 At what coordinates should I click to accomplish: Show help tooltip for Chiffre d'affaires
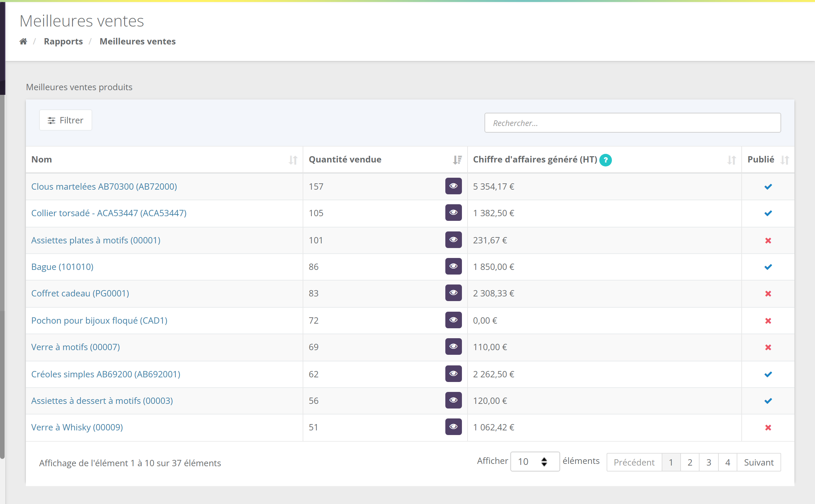(605, 160)
